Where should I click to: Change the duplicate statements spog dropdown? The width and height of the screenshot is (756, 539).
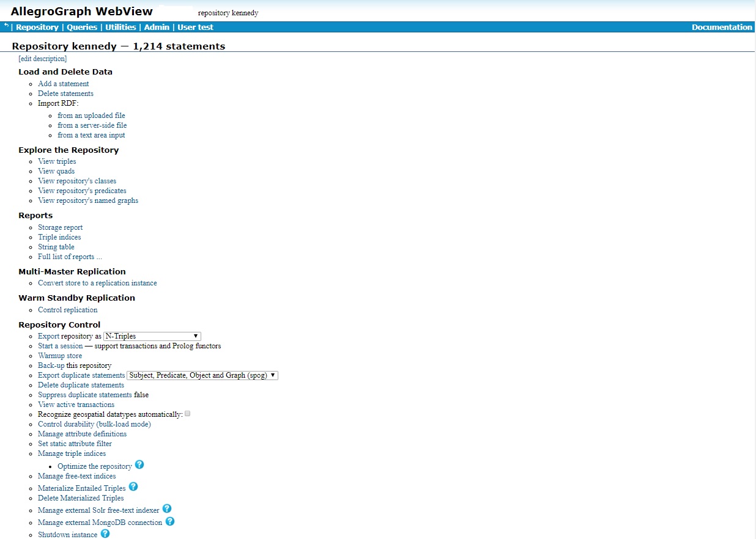(202, 375)
